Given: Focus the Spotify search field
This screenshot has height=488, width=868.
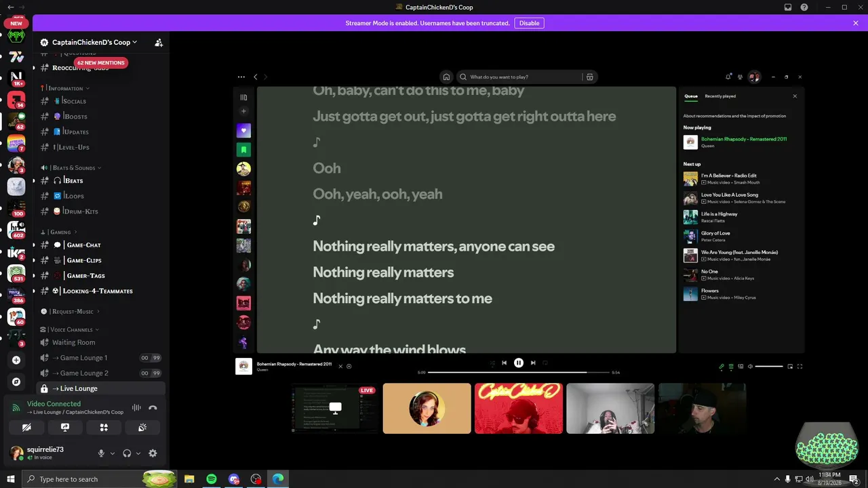Looking at the screenshot, I should pos(519,77).
